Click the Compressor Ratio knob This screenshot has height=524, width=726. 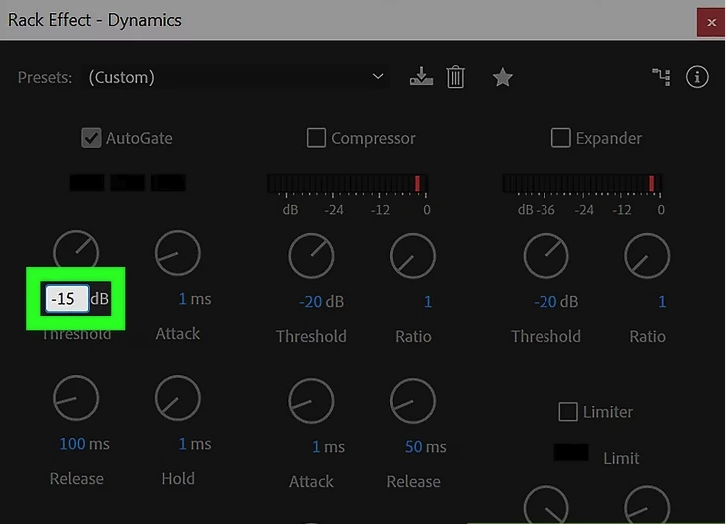click(x=413, y=257)
